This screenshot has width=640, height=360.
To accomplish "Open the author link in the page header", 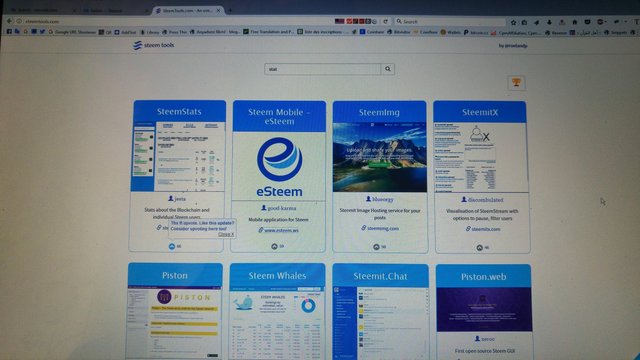I will pos(513,46).
